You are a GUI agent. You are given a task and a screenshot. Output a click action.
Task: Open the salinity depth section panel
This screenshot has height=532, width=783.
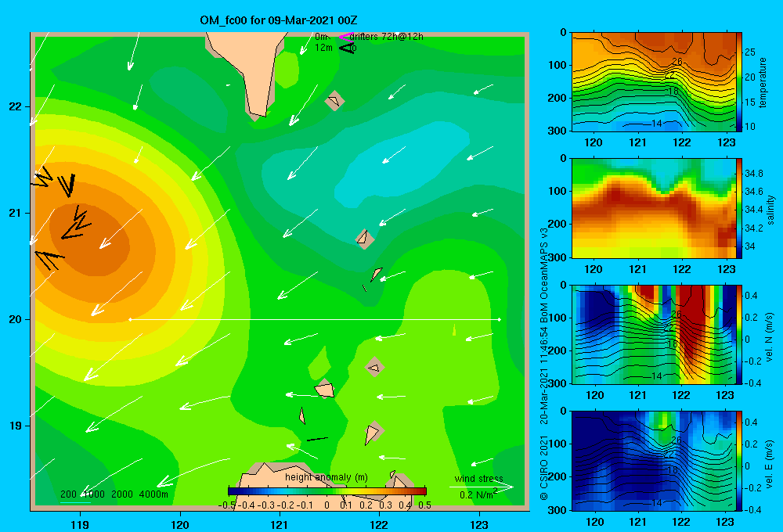point(654,208)
